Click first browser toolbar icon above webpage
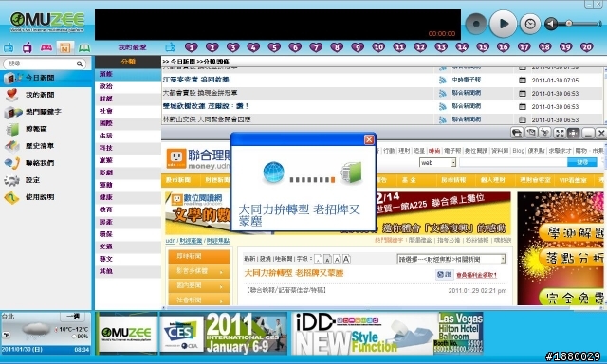The height and width of the screenshot is (364, 607). click(516, 133)
